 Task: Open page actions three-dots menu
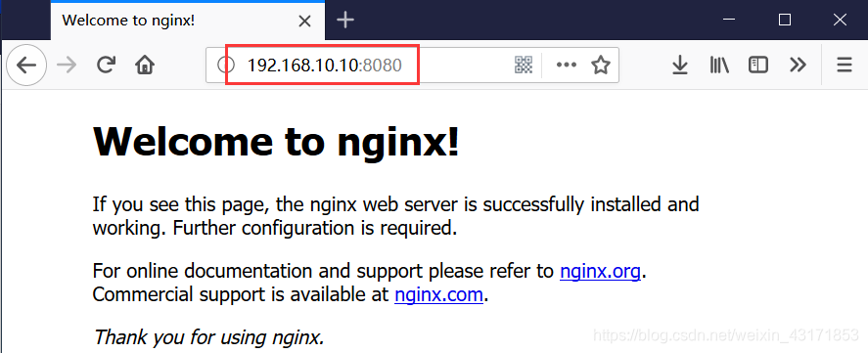pos(567,66)
